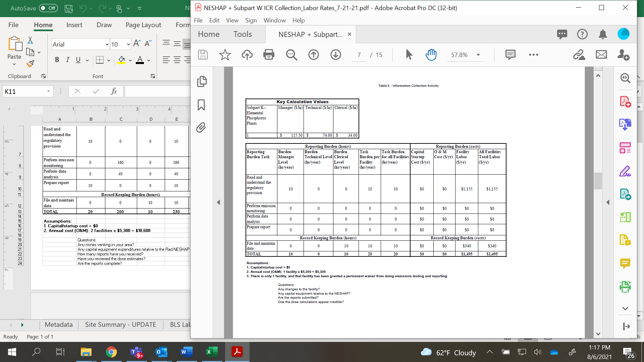
Task: Toggle Italic formatting in Excel
Action: [67, 60]
